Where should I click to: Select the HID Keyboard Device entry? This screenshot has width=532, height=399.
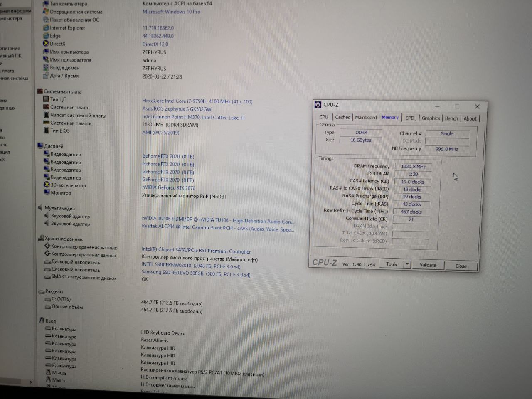pos(163,333)
